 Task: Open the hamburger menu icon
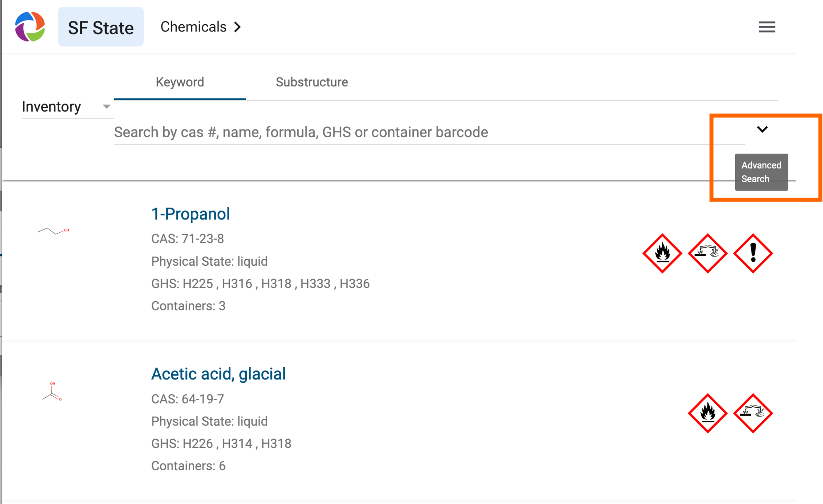(767, 26)
